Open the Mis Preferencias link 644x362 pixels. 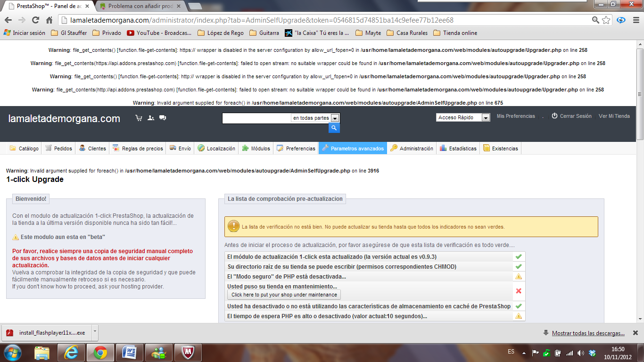[x=516, y=116]
